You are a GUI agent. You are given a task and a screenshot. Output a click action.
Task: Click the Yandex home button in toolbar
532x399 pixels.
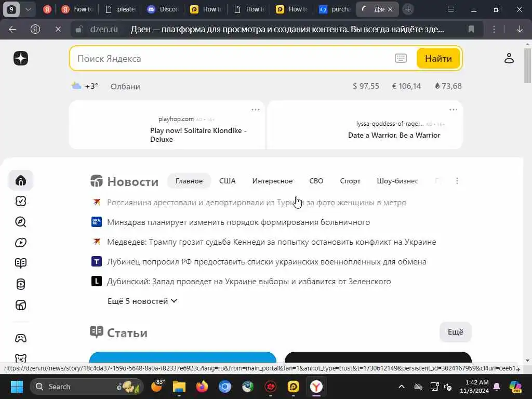(x=35, y=30)
